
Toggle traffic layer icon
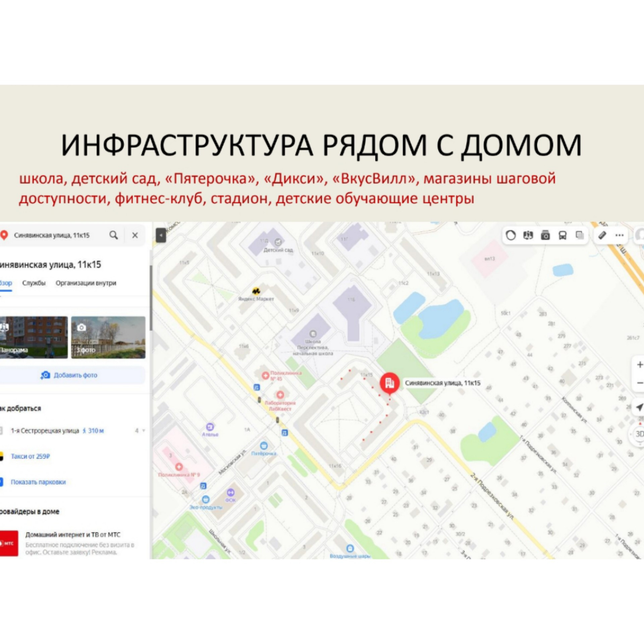pyautogui.click(x=511, y=235)
